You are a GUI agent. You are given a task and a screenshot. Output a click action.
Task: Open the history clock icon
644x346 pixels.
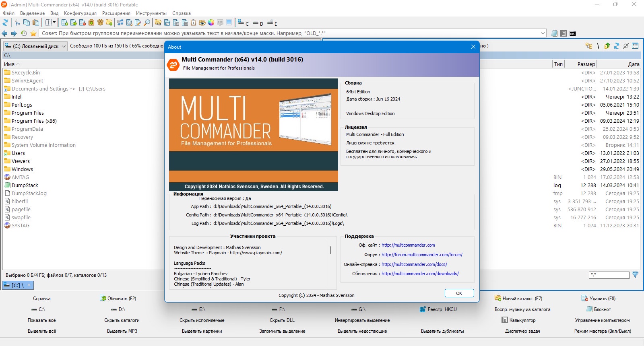click(24, 33)
